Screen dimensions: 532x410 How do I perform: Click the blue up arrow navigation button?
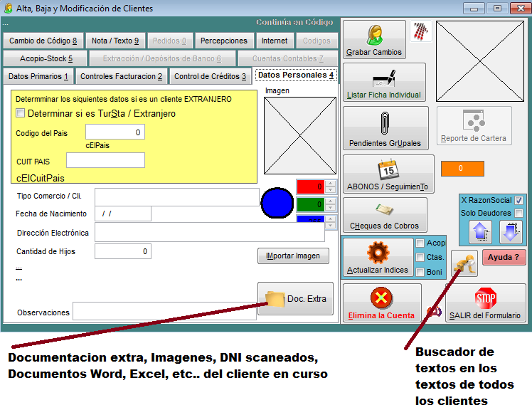pyautogui.click(x=480, y=231)
